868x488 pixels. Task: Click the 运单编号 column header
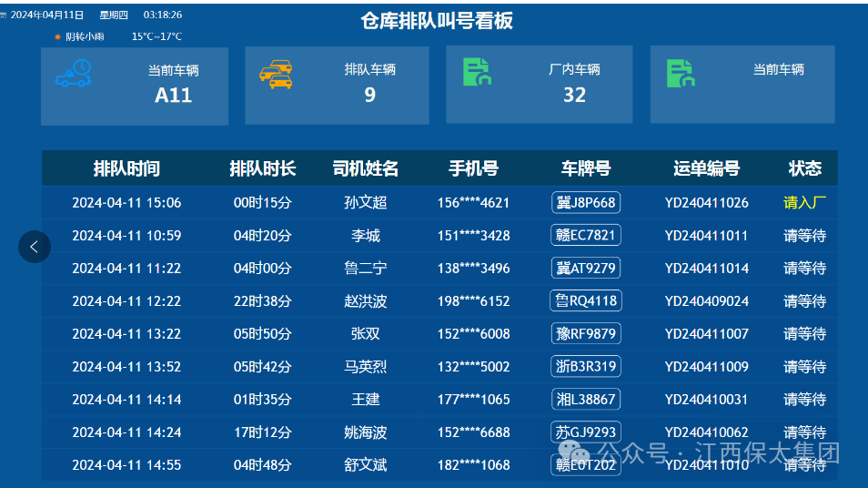706,168
